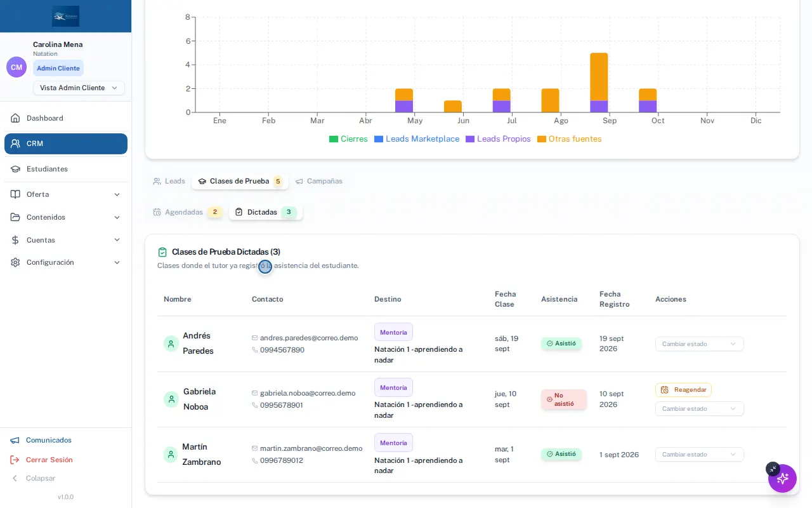Click the email andres.paredes@correo.demo

click(309, 338)
